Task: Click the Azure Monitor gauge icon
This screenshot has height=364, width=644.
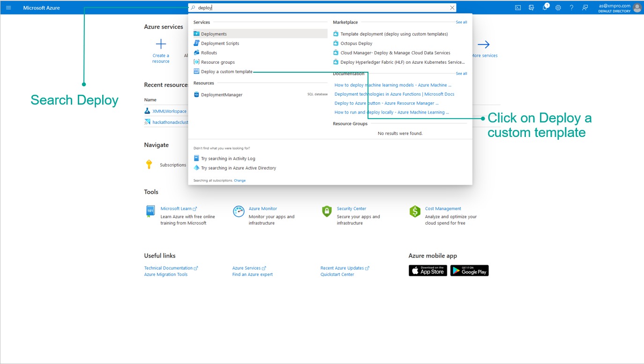Action: pos(239,211)
